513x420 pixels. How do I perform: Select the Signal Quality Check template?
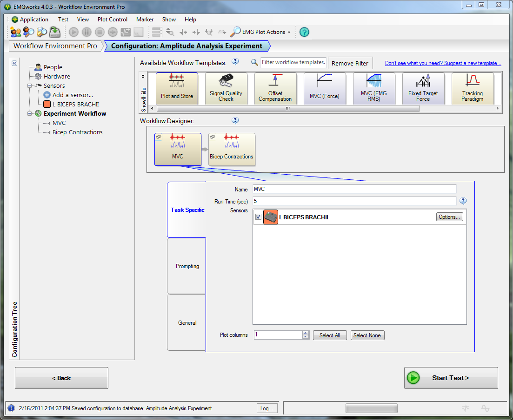tap(226, 88)
